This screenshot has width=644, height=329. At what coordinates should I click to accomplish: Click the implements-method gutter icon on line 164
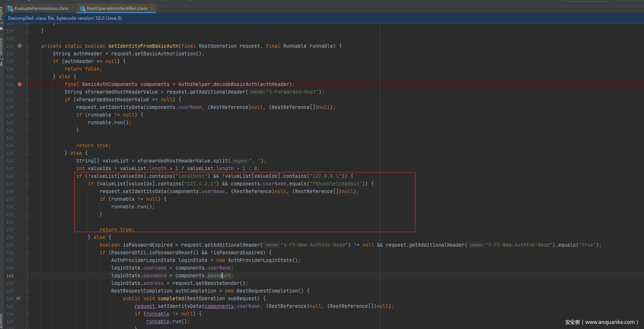click(x=19, y=298)
